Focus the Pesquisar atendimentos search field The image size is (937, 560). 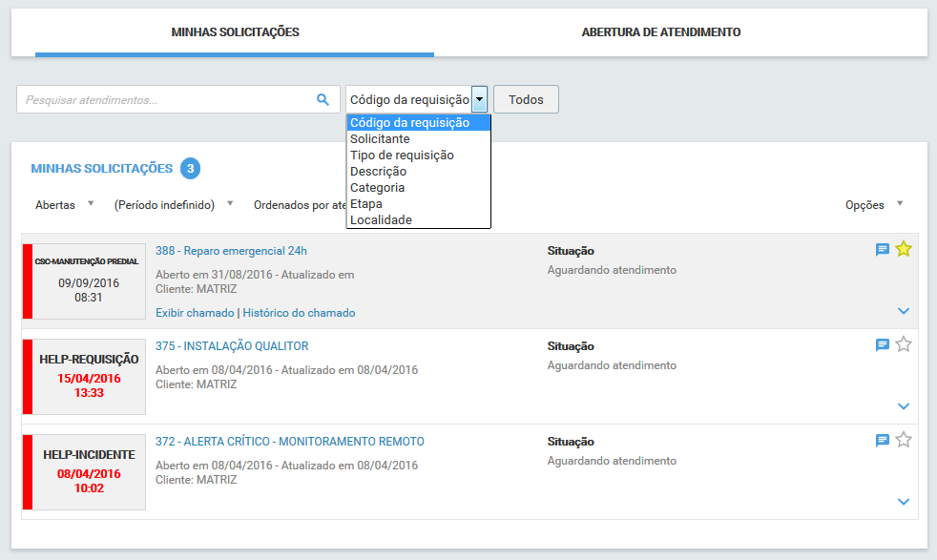click(x=167, y=99)
